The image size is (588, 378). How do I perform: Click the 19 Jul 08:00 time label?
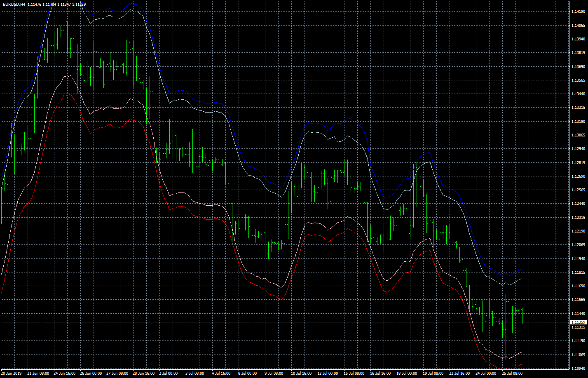point(433,373)
